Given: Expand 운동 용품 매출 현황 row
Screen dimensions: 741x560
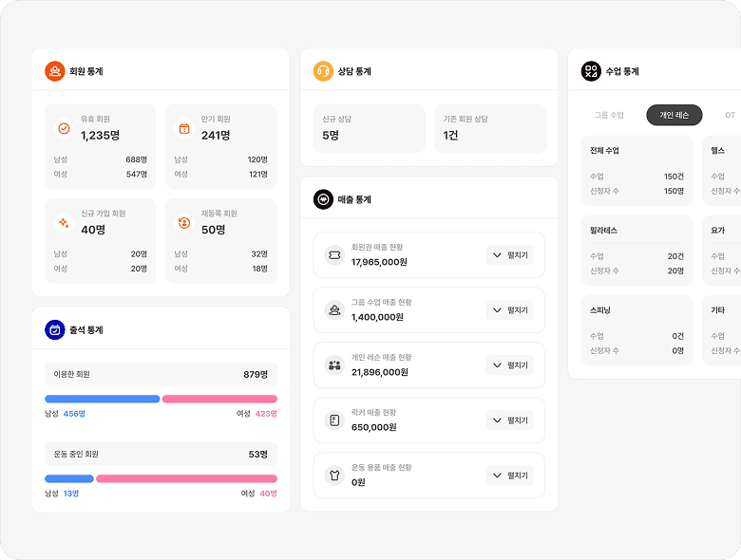Looking at the screenshot, I should [510, 476].
